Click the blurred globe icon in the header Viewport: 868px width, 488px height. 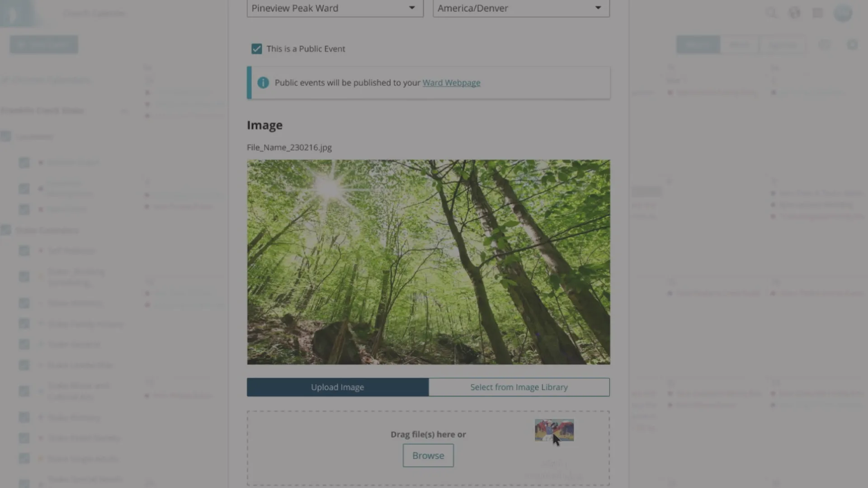[794, 13]
